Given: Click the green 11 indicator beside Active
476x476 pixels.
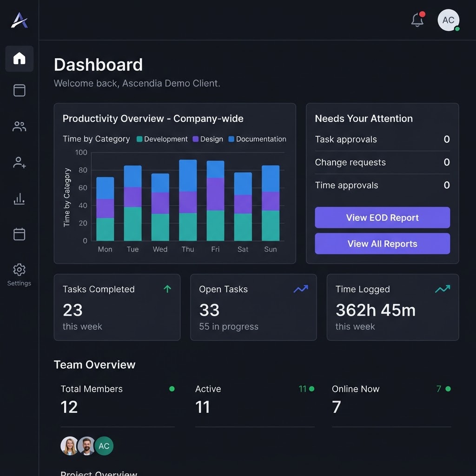Looking at the screenshot, I should pyautogui.click(x=306, y=389).
